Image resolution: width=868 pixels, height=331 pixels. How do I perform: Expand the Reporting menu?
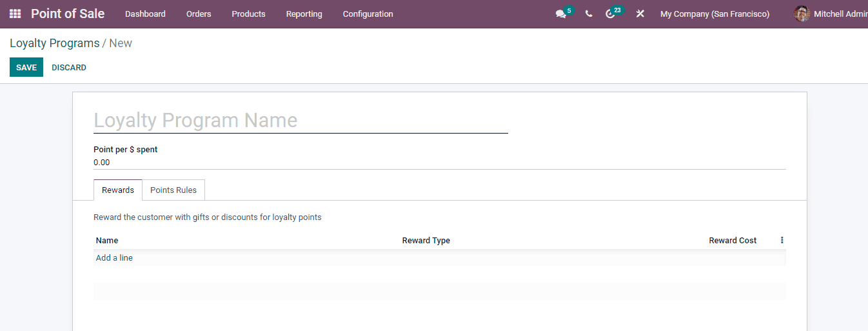point(304,14)
